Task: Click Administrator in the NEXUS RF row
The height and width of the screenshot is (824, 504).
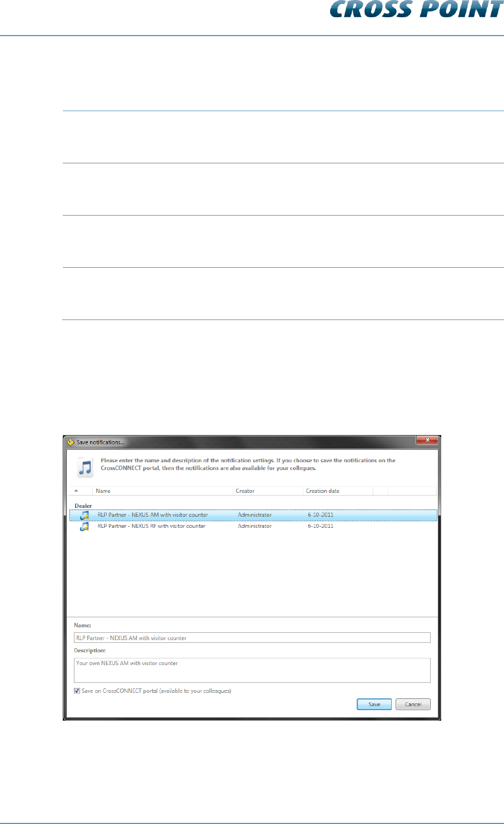Action: click(255, 526)
